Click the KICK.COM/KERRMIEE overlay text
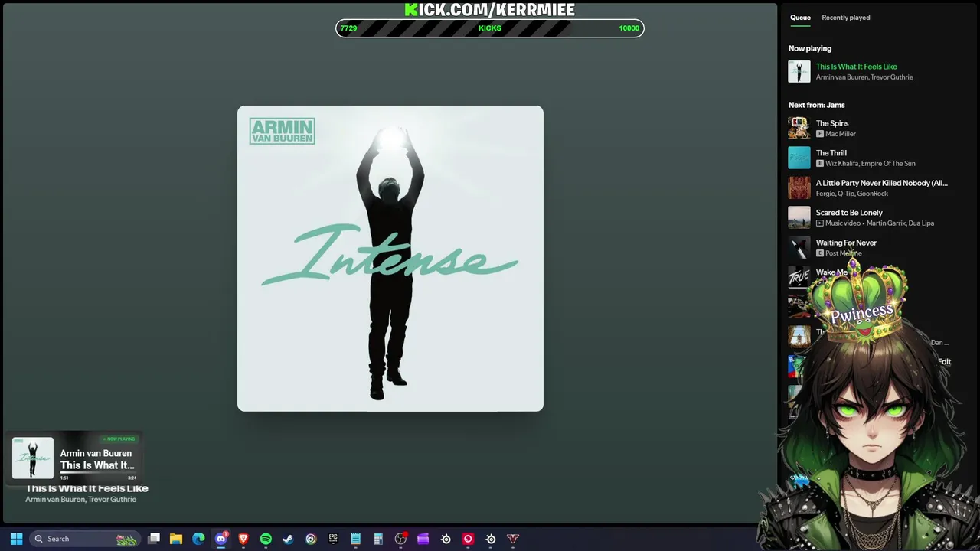Image resolution: width=980 pixels, height=551 pixels. (490, 9)
